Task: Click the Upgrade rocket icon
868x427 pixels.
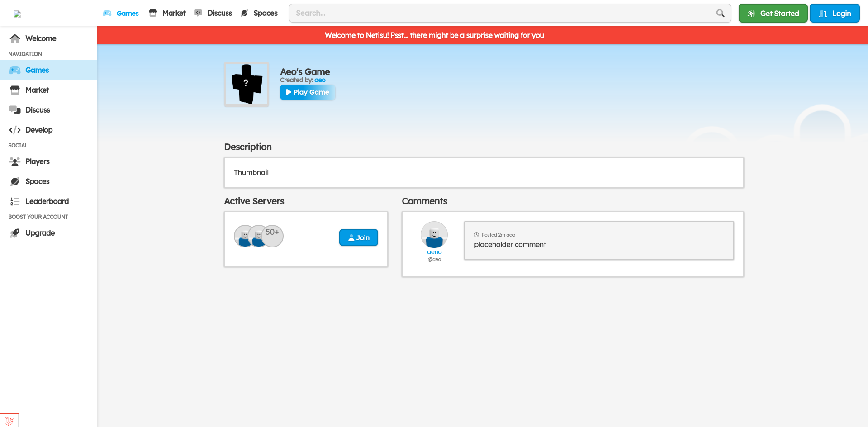Action: pos(15,233)
